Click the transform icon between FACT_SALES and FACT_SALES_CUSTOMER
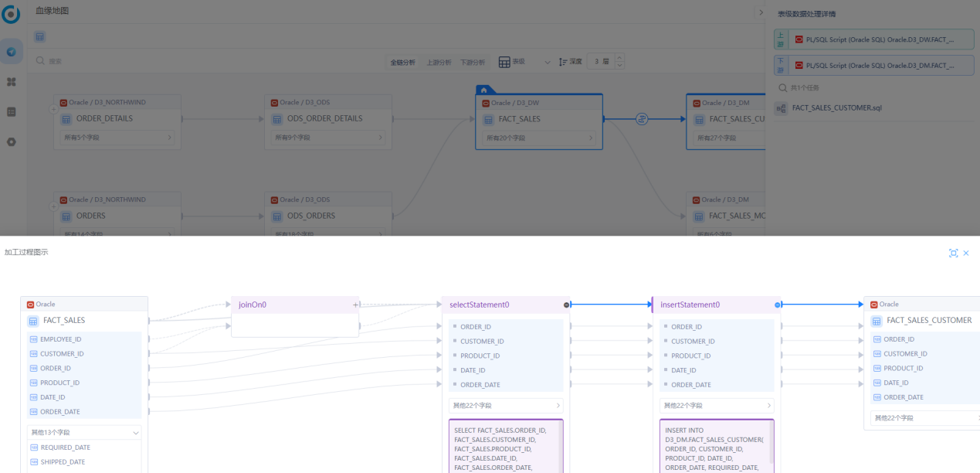Image resolution: width=980 pixels, height=473 pixels. coord(642,119)
